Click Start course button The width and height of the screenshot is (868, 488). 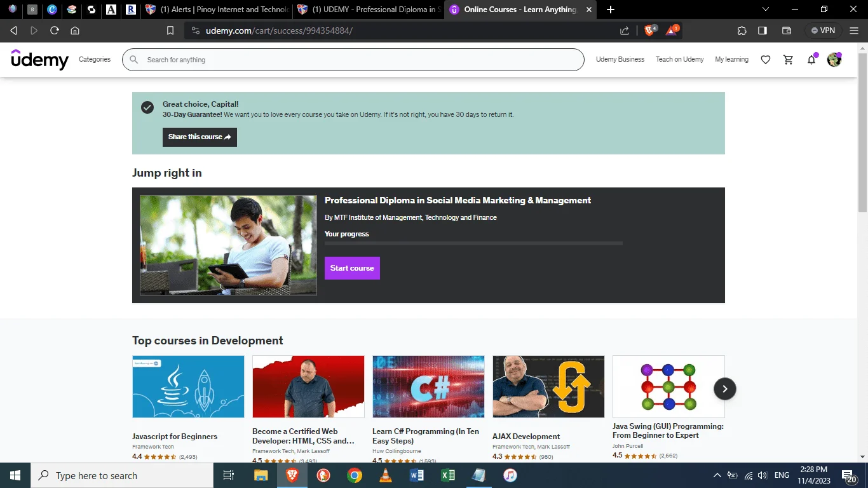352,268
